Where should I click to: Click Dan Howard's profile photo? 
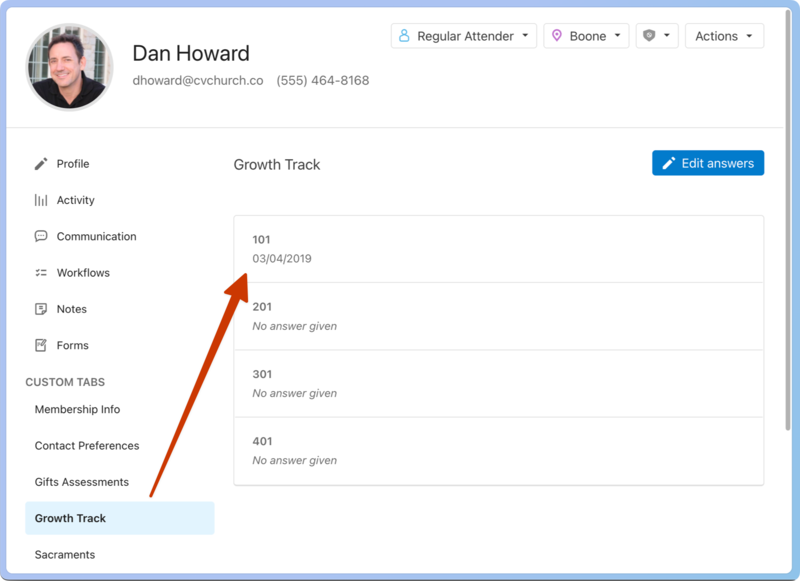(69, 67)
